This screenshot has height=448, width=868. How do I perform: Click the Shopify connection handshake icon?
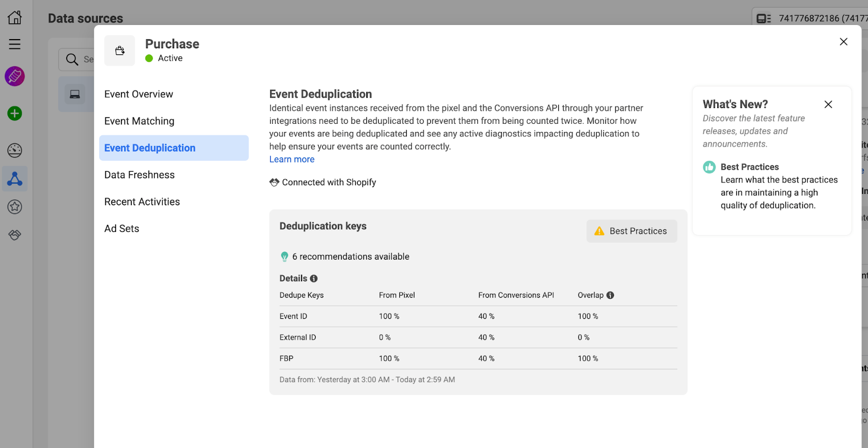275,182
